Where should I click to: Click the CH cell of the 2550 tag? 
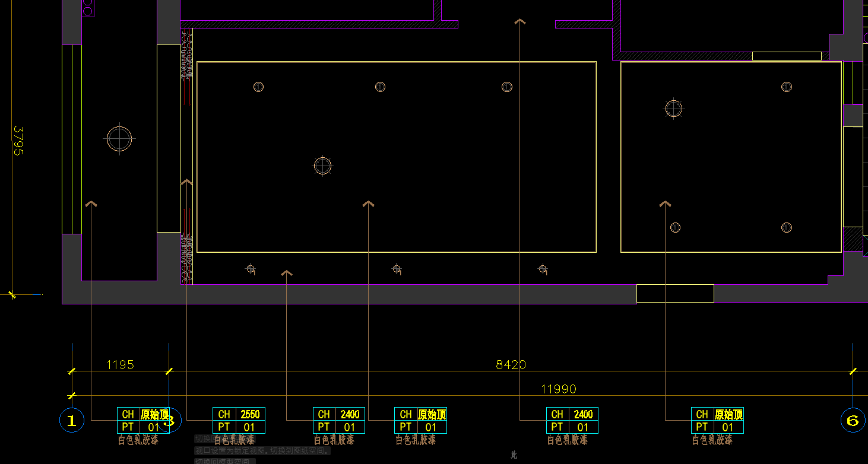(224, 414)
